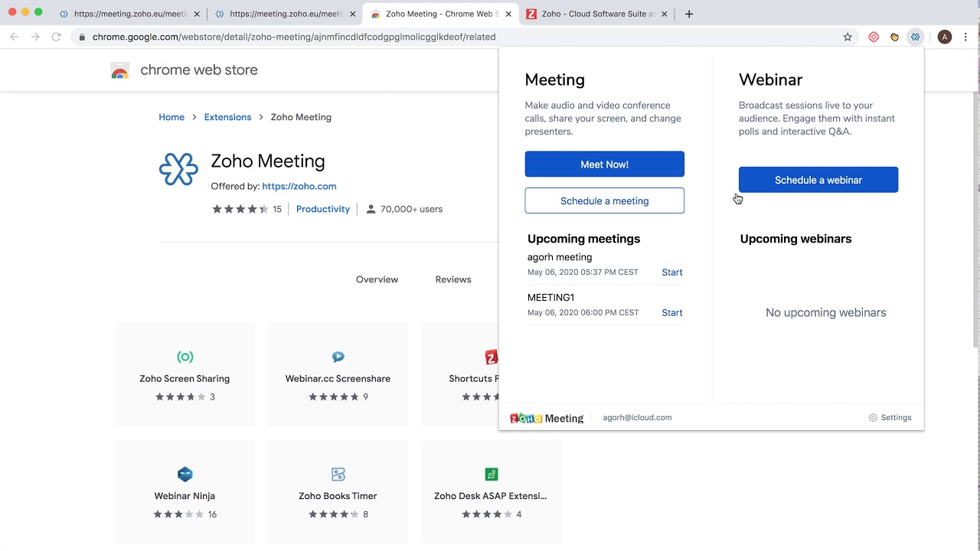The image size is (980, 551).
Task: Open the Zoho Screen Sharing extension card
Action: [185, 374]
